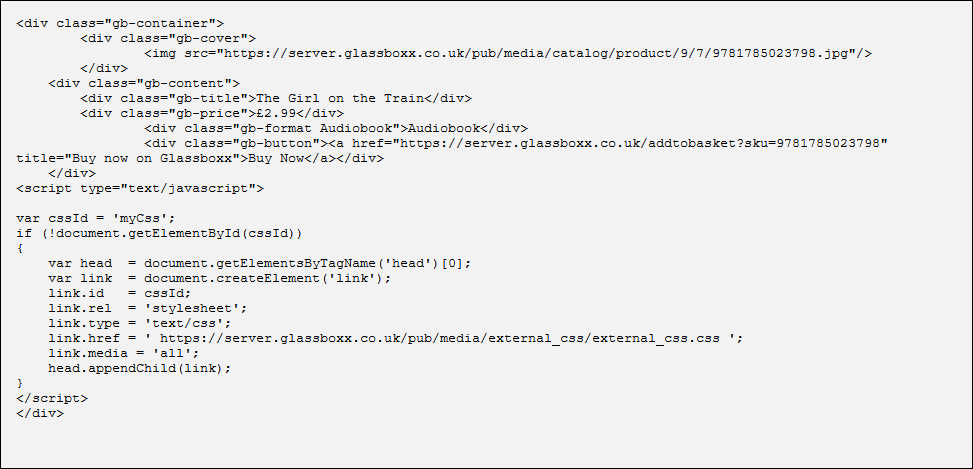Click the head.appendChild(link) line
The width and height of the screenshot is (973, 469).
coord(139,367)
